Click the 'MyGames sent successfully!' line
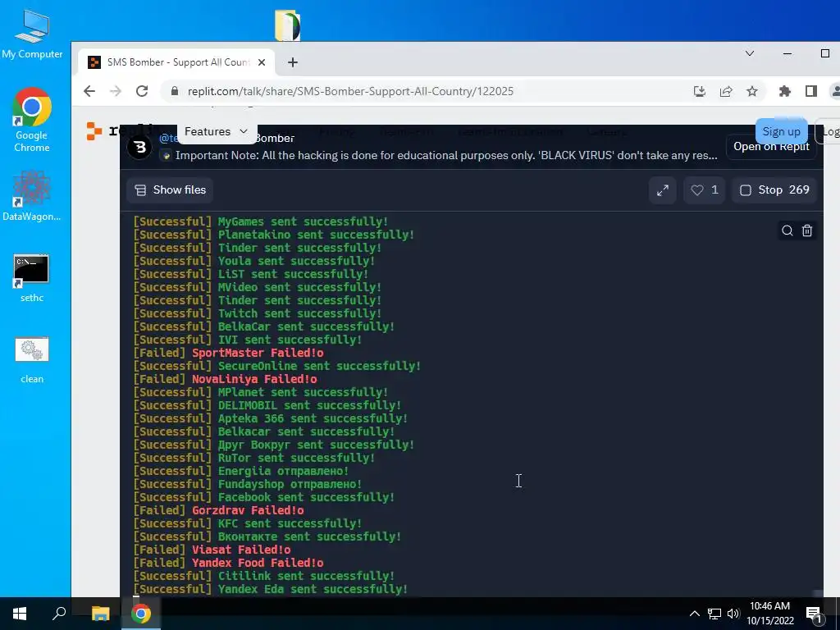840x630 pixels. pyautogui.click(x=260, y=221)
